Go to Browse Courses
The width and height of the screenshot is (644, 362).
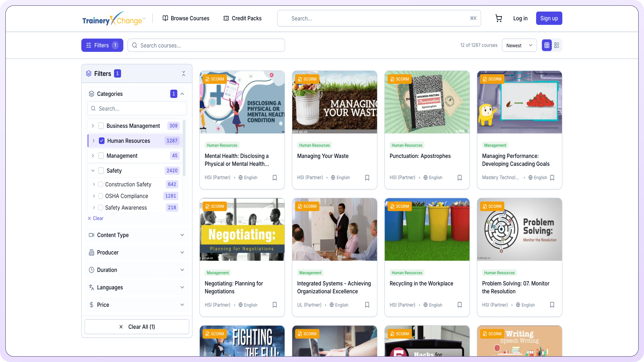(x=186, y=18)
